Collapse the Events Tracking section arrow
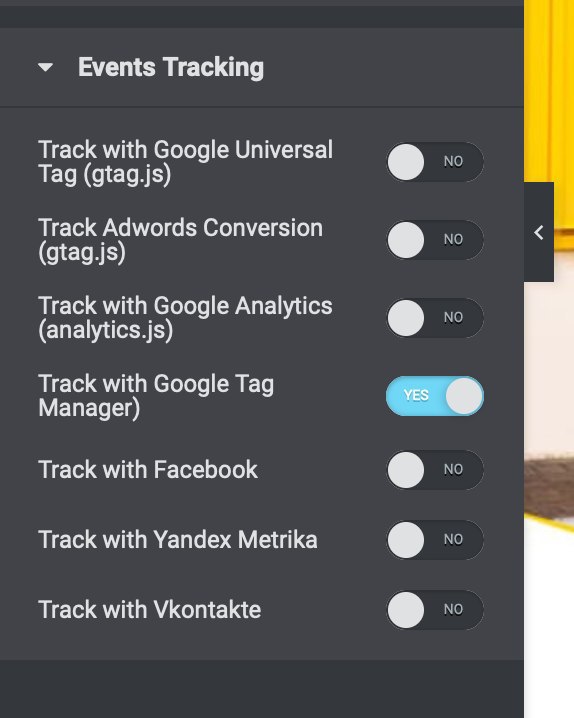 click(x=45, y=68)
